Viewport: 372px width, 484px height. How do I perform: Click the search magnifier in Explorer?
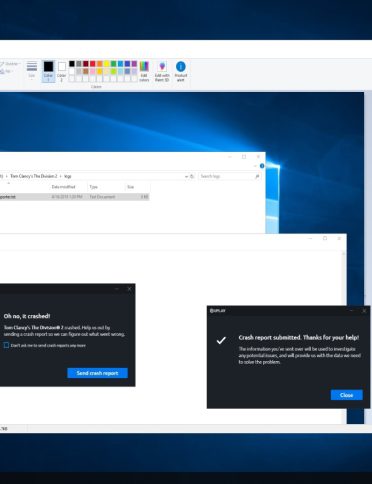[x=257, y=176]
